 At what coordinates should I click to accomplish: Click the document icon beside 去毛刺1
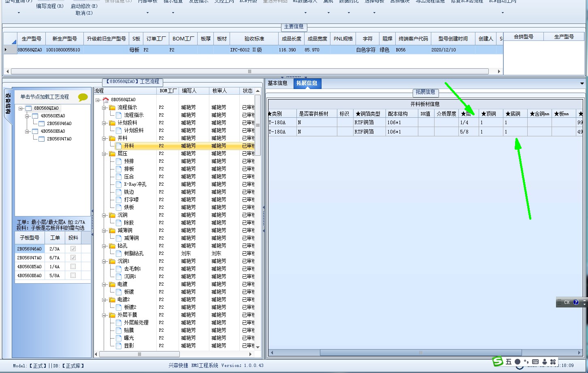pyautogui.click(x=119, y=269)
